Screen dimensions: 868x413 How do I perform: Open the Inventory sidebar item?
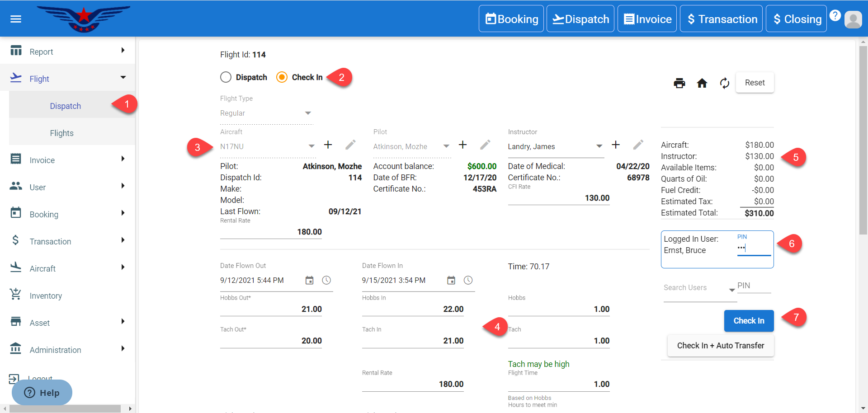point(46,296)
